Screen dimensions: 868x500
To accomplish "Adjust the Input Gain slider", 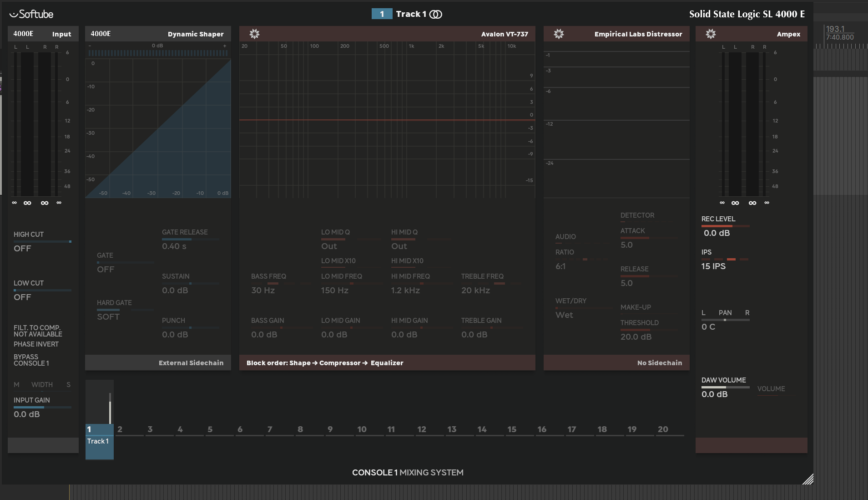I will [x=42, y=407].
